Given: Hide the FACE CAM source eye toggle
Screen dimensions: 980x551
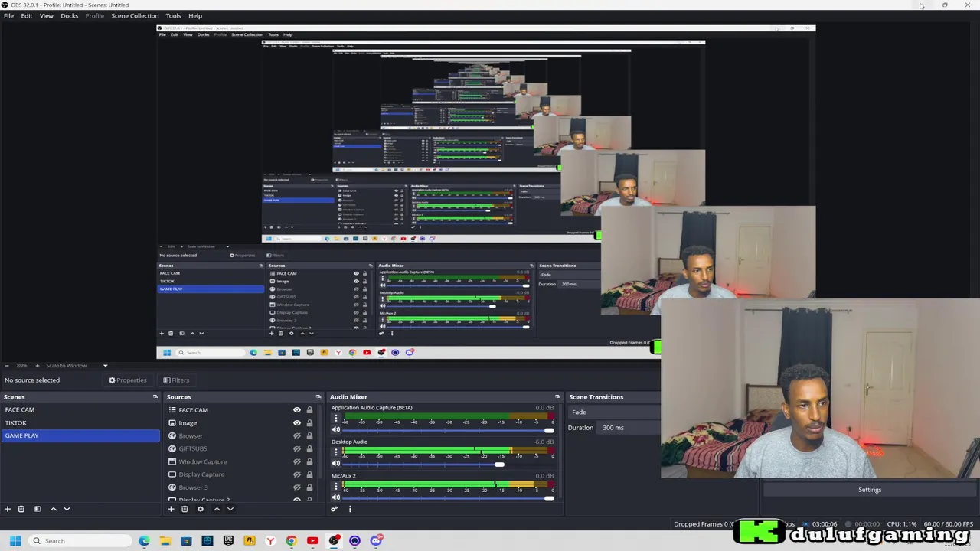Looking at the screenshot, I should (297, 410).
